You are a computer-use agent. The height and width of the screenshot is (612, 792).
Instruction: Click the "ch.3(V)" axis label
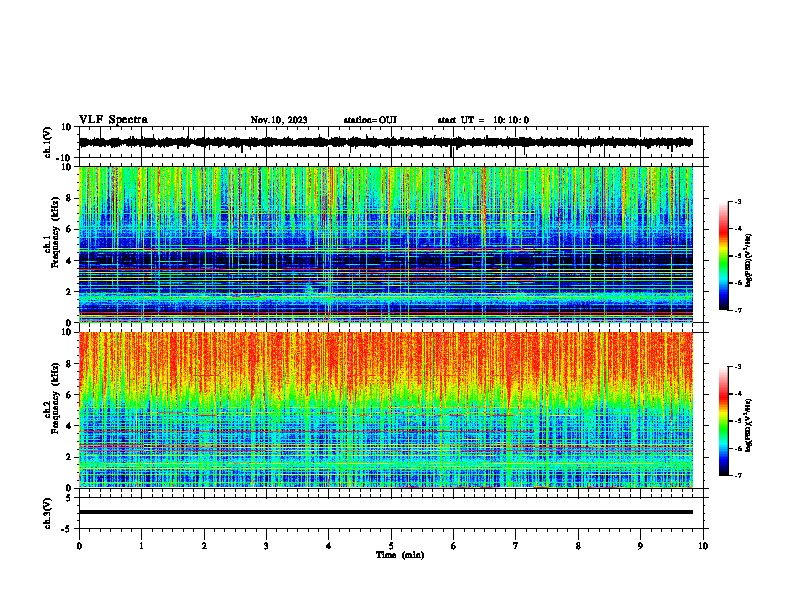coord(48,513)
